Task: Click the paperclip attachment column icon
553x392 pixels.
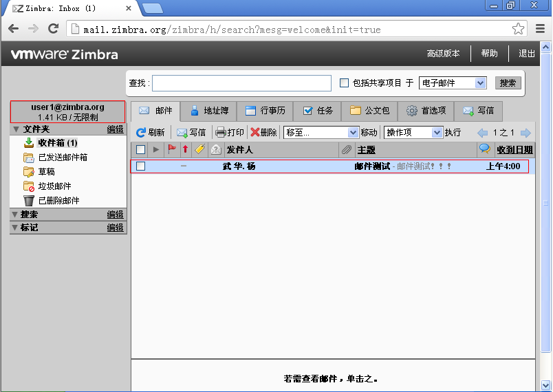Action: (347, 150)
